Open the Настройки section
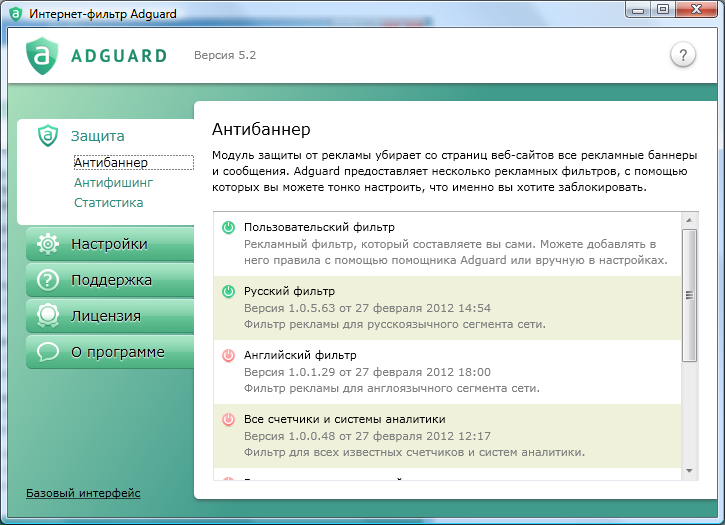The image size is (725, 525). tap(110, 244)
